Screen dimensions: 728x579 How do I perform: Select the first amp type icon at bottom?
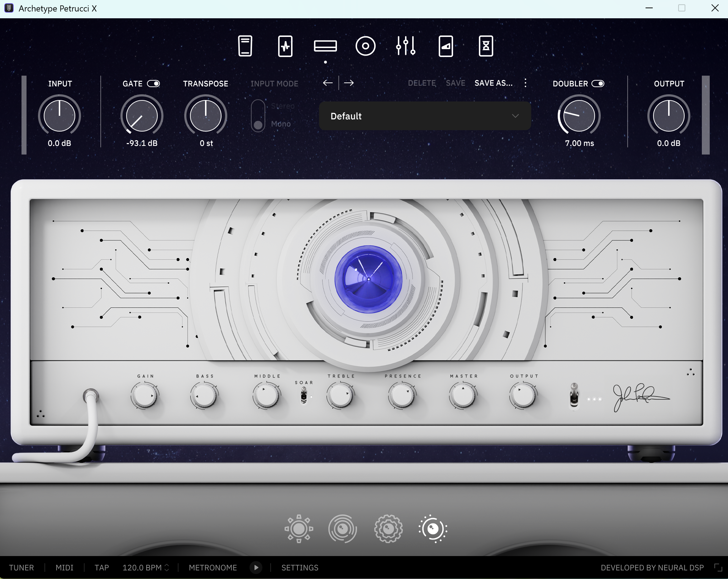[299, 529]
